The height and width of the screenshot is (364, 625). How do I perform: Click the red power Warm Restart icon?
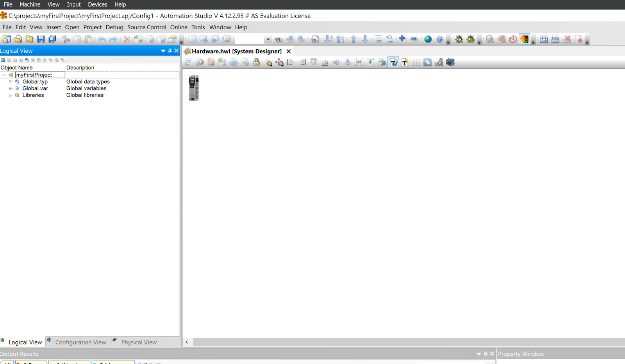513,39
